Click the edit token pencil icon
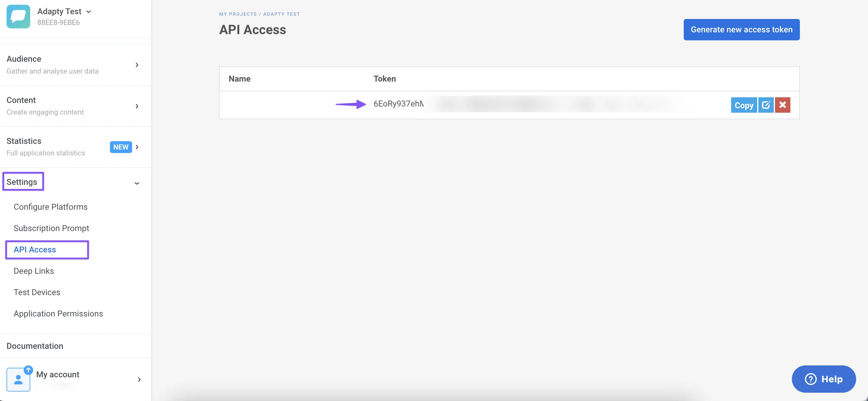Viewport: 868px width, 401px height. click(x=765, y=105)
